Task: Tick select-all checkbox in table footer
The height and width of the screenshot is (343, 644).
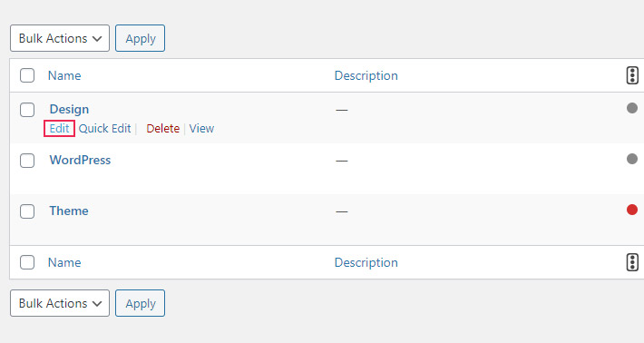Action: click(27, 262)
